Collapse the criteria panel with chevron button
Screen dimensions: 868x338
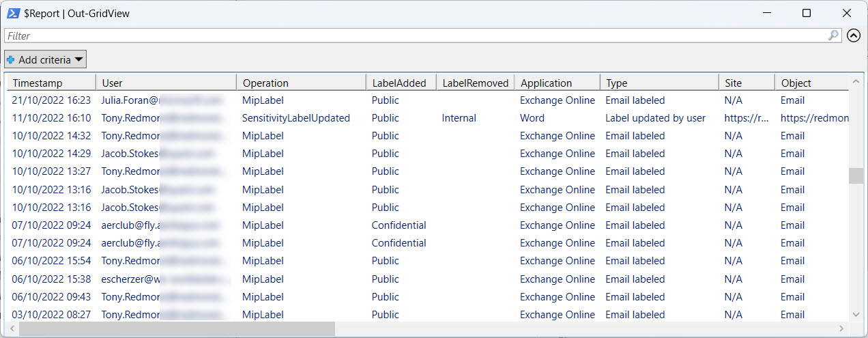click(x=853, y=36)
